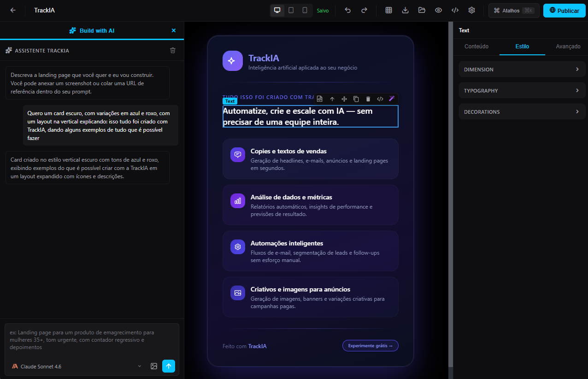The height and width of the screenshot is (379, 588).
Task: Click the move handle in floating toolbar
Action: 344,99
